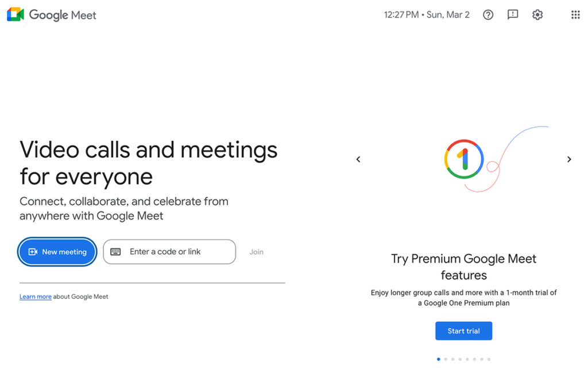Open the Help icon
The width and height of the screenshot is (588, 368).
click(x=488, y=14)
